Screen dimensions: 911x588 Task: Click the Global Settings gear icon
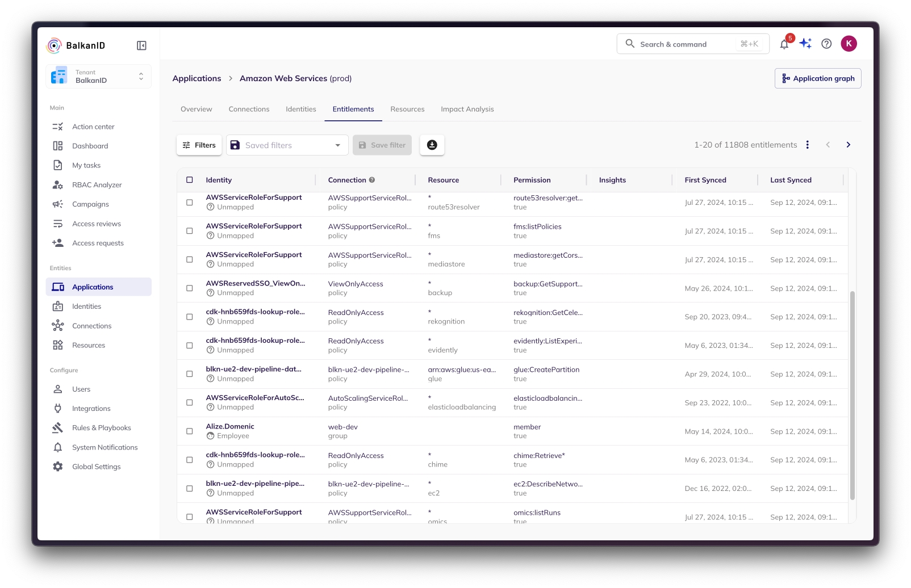point(58,467)
